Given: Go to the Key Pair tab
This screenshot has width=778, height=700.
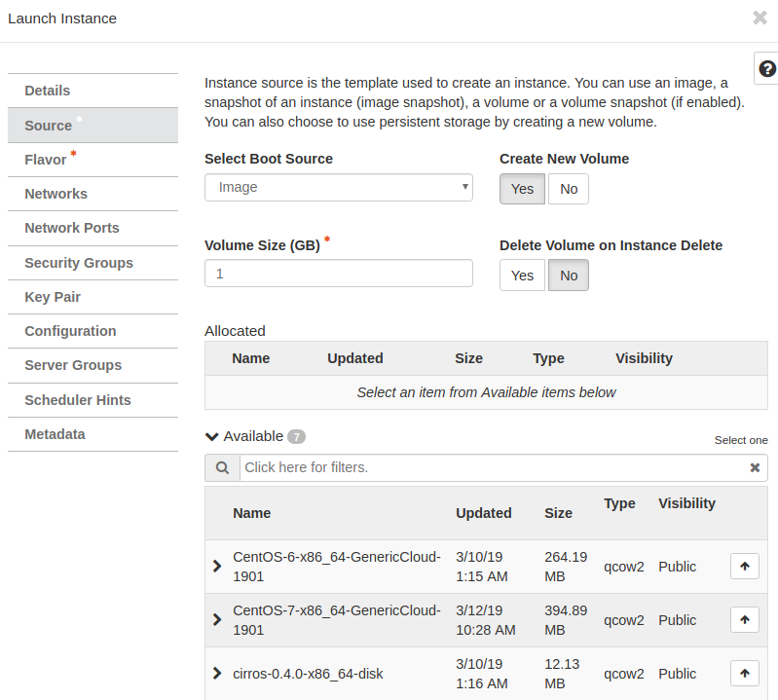Looking at the screenshot, I should click(x=53, y=297).
